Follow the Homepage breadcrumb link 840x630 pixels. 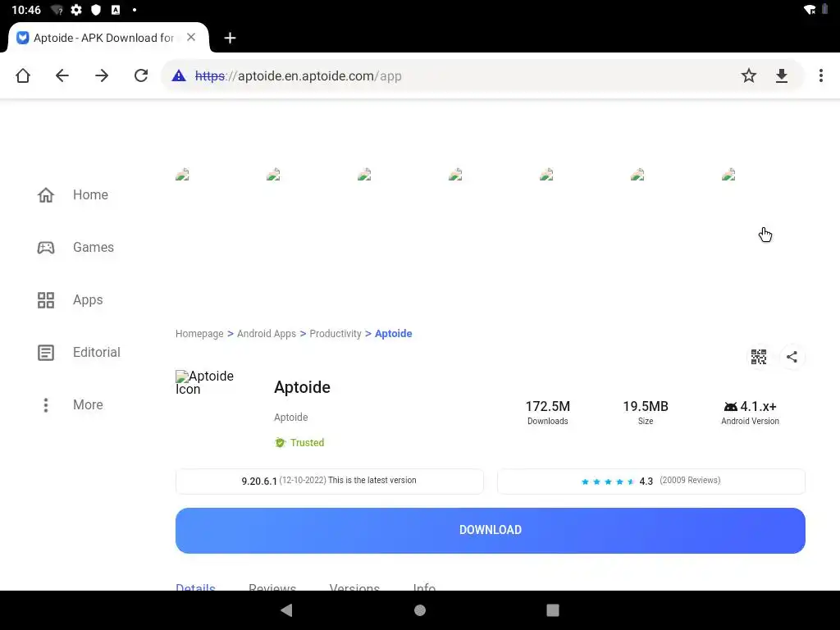pos(199,333)
